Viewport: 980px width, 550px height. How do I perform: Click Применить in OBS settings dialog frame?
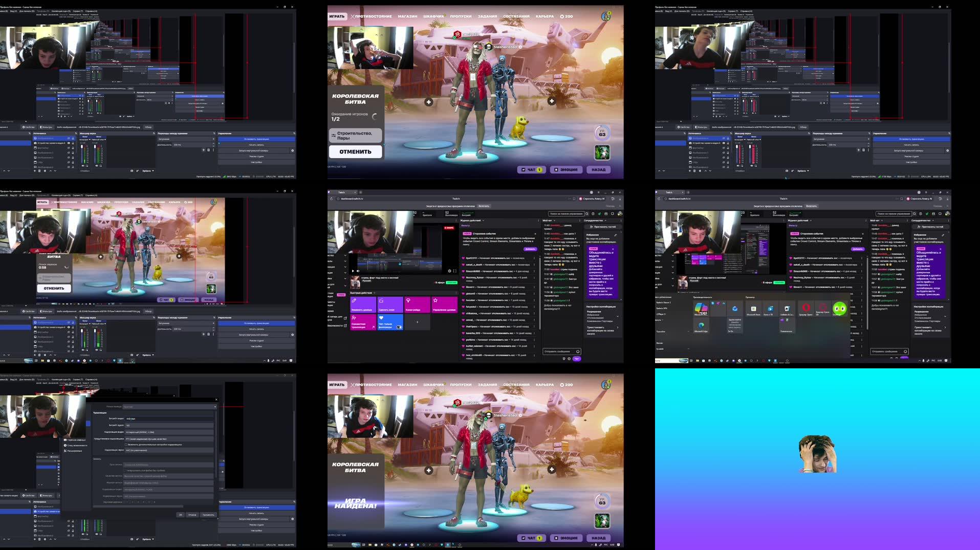click(208, 515)
